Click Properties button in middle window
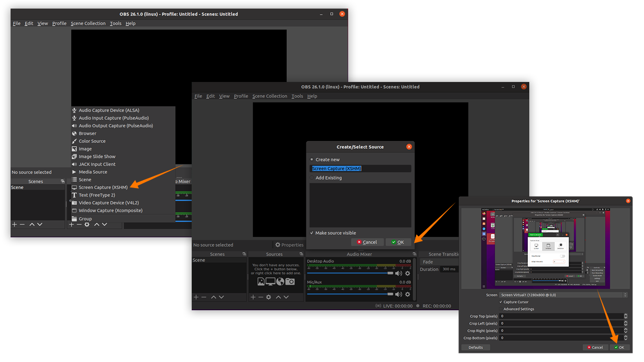Image resolution: width=644 pixels, height=362 pixels. [289, 245]
